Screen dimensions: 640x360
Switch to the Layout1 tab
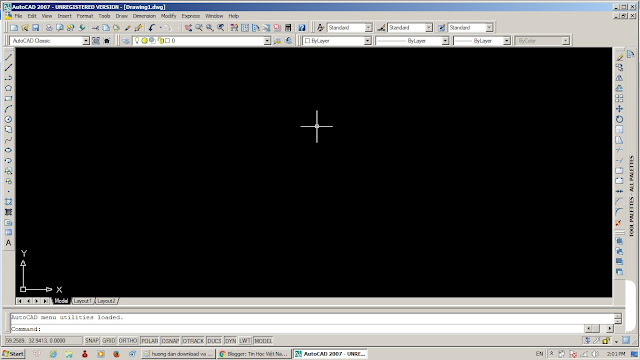(83, 301)
